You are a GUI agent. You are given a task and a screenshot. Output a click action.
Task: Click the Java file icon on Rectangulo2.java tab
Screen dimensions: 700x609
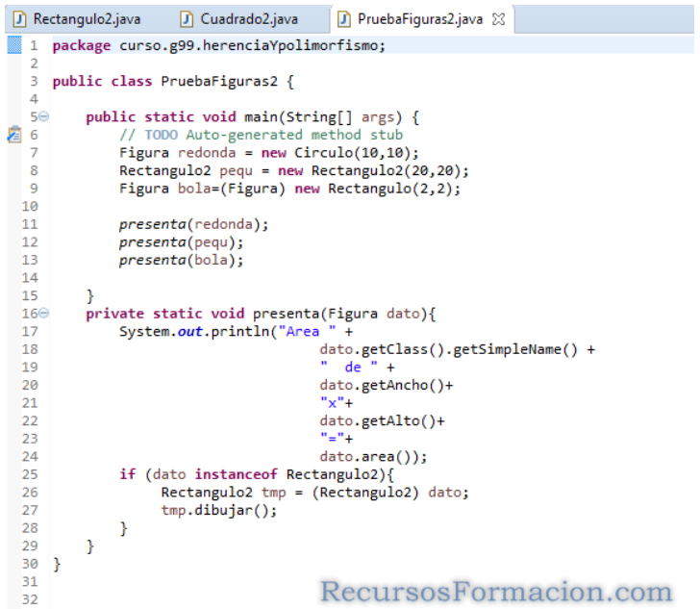[19, 19]
